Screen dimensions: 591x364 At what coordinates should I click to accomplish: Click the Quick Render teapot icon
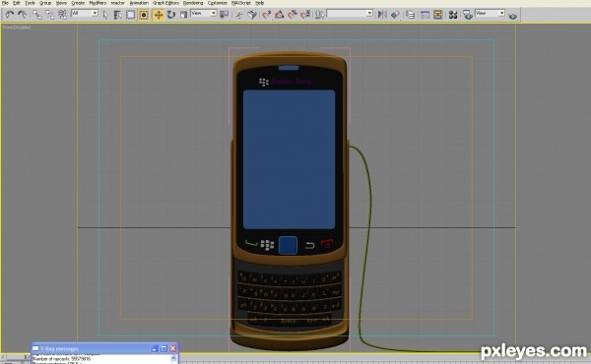tap(512, 16)
